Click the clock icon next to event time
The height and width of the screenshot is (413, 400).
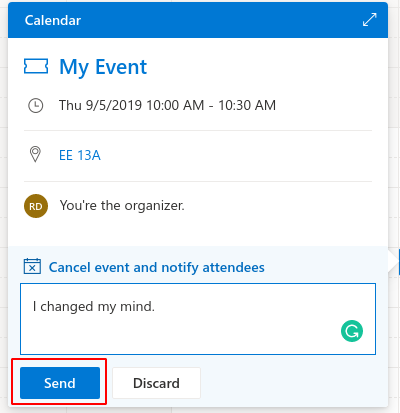(35, 105)
